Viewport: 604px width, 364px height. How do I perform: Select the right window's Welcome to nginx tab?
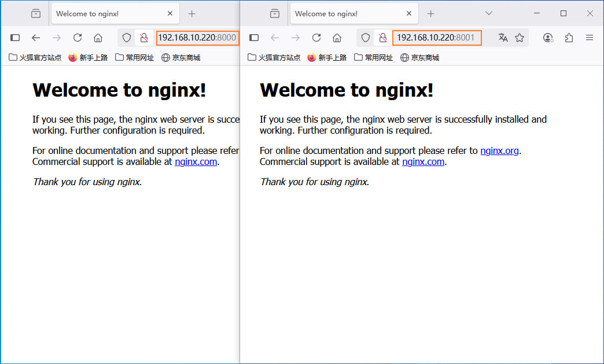coord(353,14)
